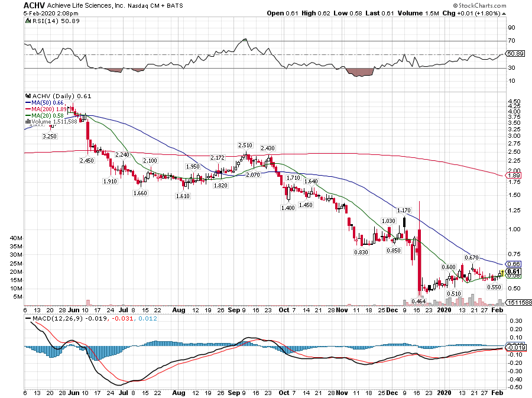Image resolution: width=532 pixels, height=398 pixels.
Task: Click the 2.430 price annotation
Action: tap(268, 148)
